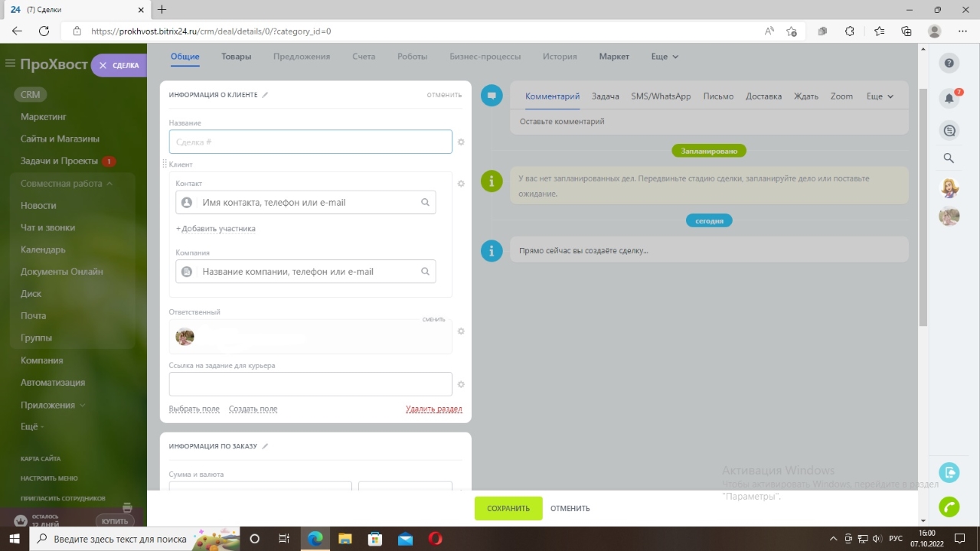Open Microsoft Edge from taskbar
Screen dimensions: 980x551
tap(315, 539)
